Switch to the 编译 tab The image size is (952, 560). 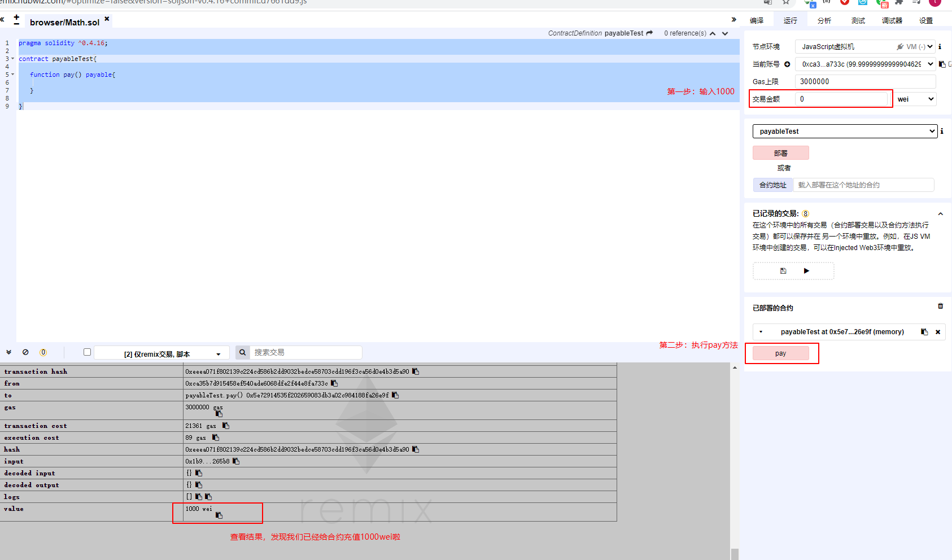757,21
